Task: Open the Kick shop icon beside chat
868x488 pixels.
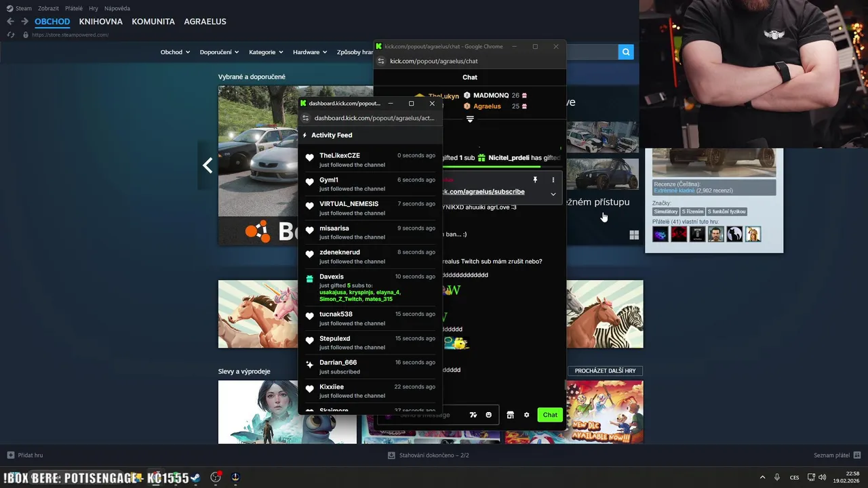Action: tap(511, 415)
